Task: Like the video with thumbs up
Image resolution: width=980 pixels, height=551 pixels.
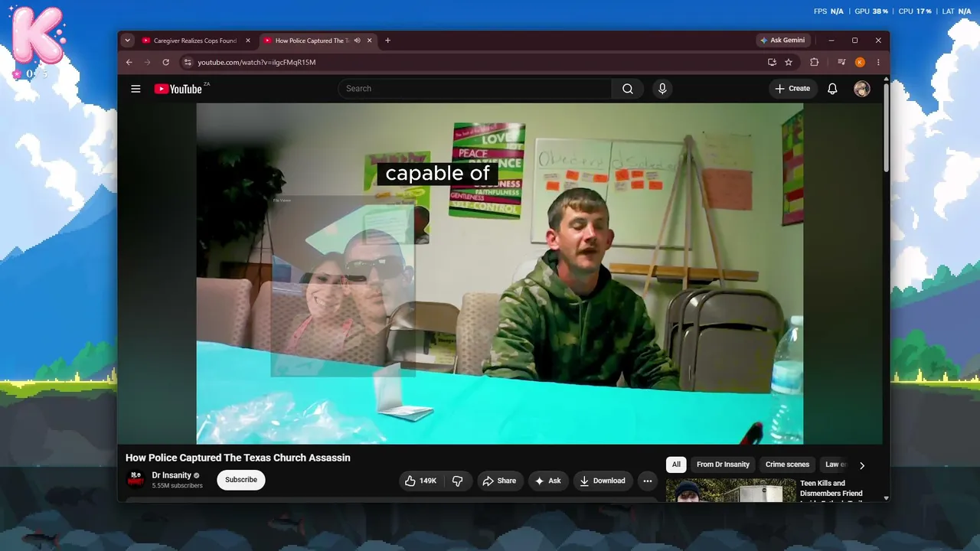Action: [420, 481]
